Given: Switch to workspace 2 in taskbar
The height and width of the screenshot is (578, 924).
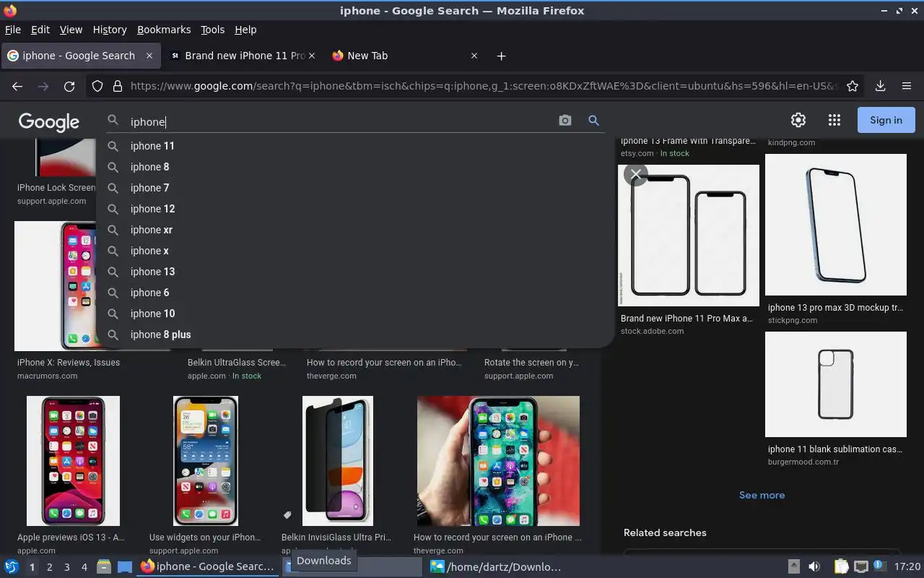Looking at the screenshot, I should click(x=49, y=567).
